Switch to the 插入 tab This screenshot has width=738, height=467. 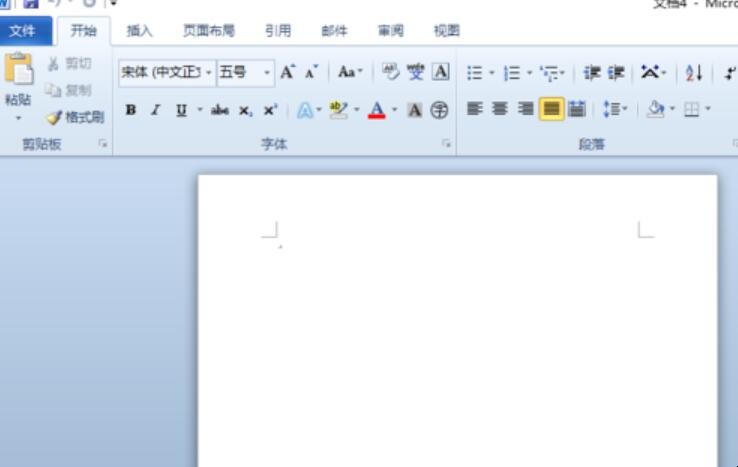point(140,31)
